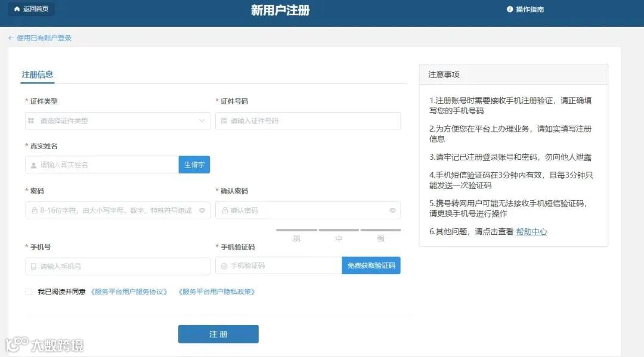
Task: Click note 1.注册账号时需要接收手机注册验证
Action: [x=510, y=105]
